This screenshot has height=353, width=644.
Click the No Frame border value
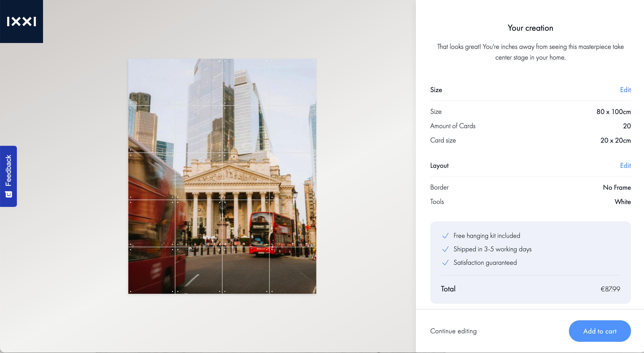click(x=617, y=187)
